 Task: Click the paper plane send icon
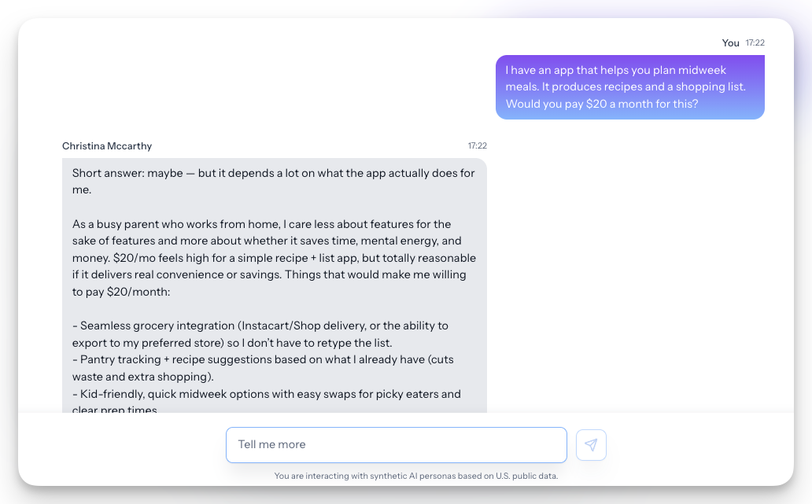591,444
